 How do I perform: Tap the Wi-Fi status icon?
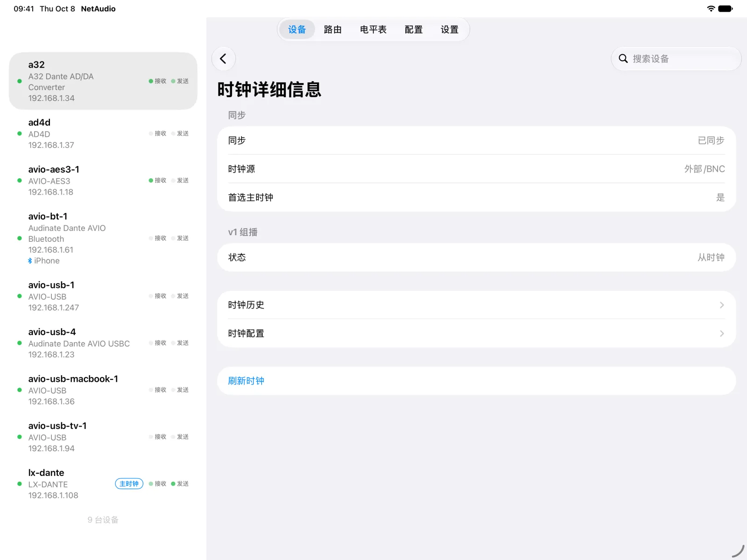[711, 8]
